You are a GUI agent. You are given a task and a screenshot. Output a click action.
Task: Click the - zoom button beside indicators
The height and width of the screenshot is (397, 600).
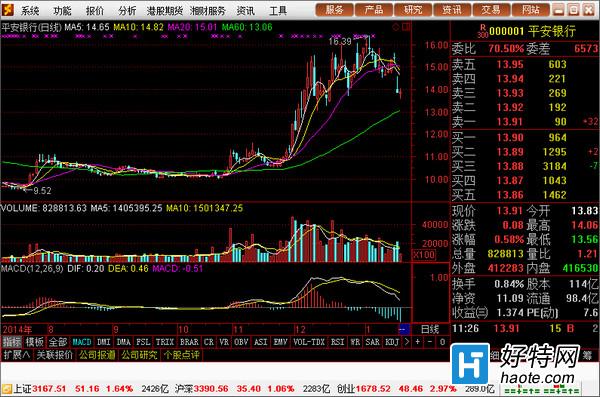[x=430, y=342]
